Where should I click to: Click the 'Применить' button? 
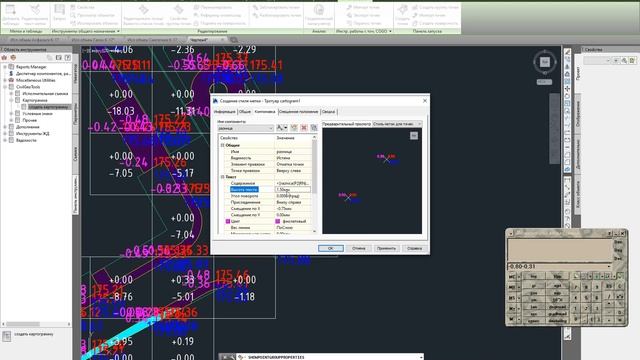pos(386,248)
